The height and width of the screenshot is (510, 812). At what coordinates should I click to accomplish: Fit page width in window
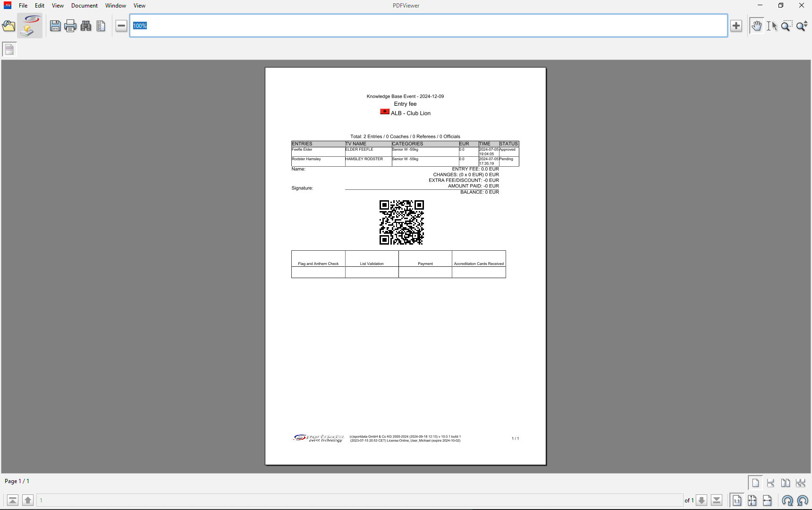(x=767, y=500)
